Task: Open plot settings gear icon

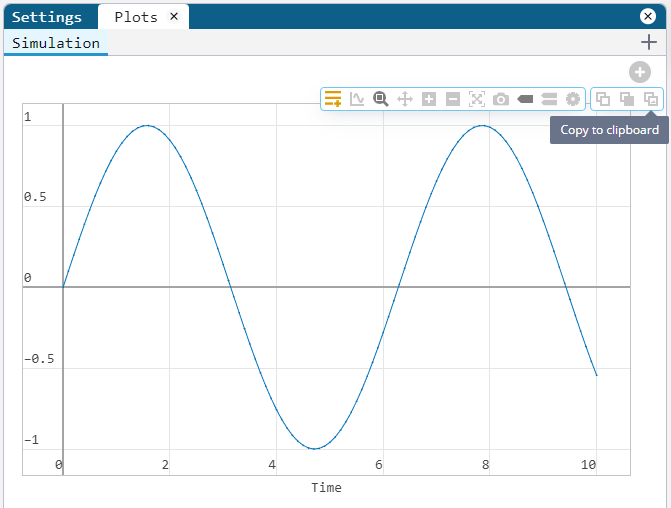Action: pyautogui.click(x=573, y=99)
